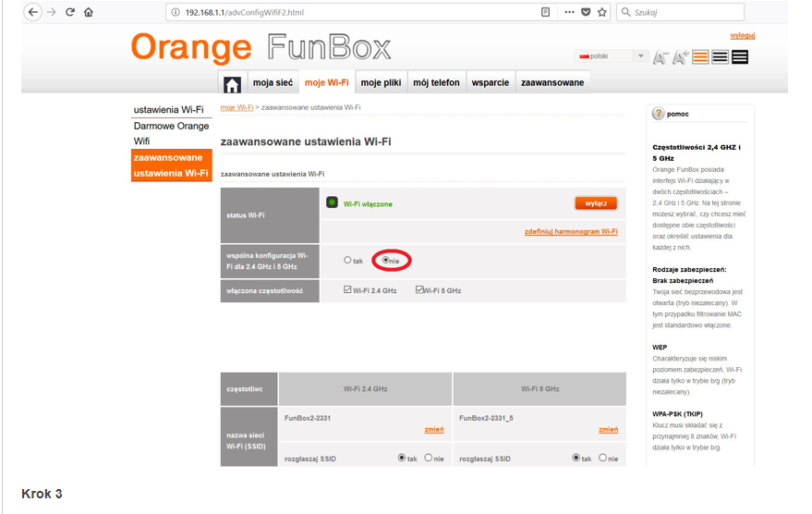Open browser page actions three-dot menu
Viewport: 812px width, 514px height.
[569, 12]
